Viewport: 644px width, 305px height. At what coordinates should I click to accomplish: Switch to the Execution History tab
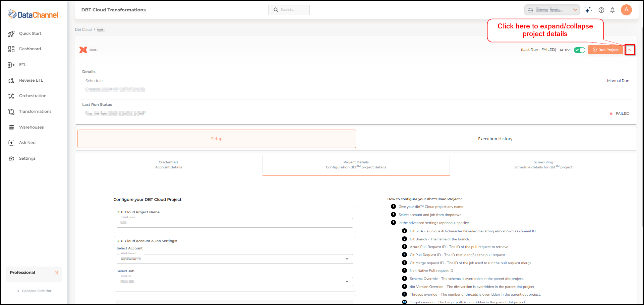(495, 139)
